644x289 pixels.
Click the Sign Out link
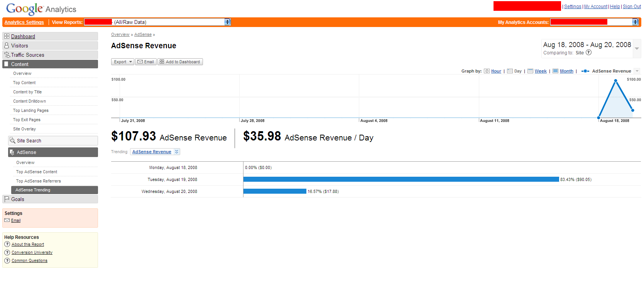(632, 7)
